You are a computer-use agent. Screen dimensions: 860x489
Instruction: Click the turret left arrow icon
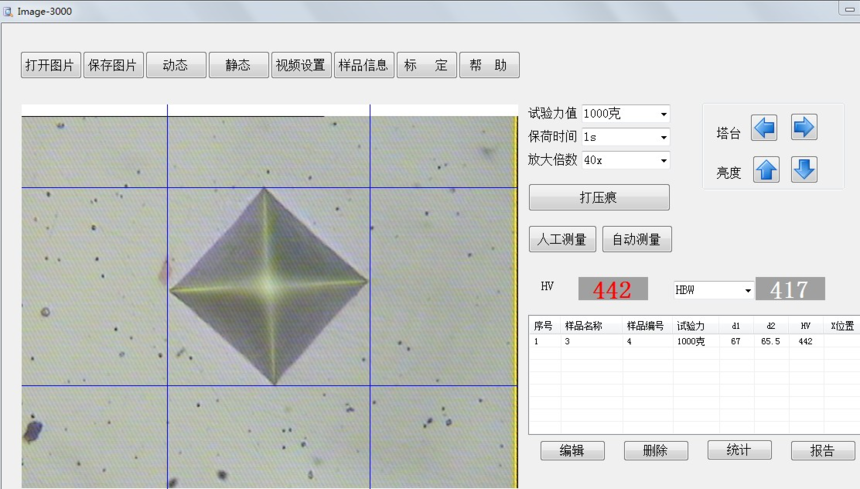765,128
